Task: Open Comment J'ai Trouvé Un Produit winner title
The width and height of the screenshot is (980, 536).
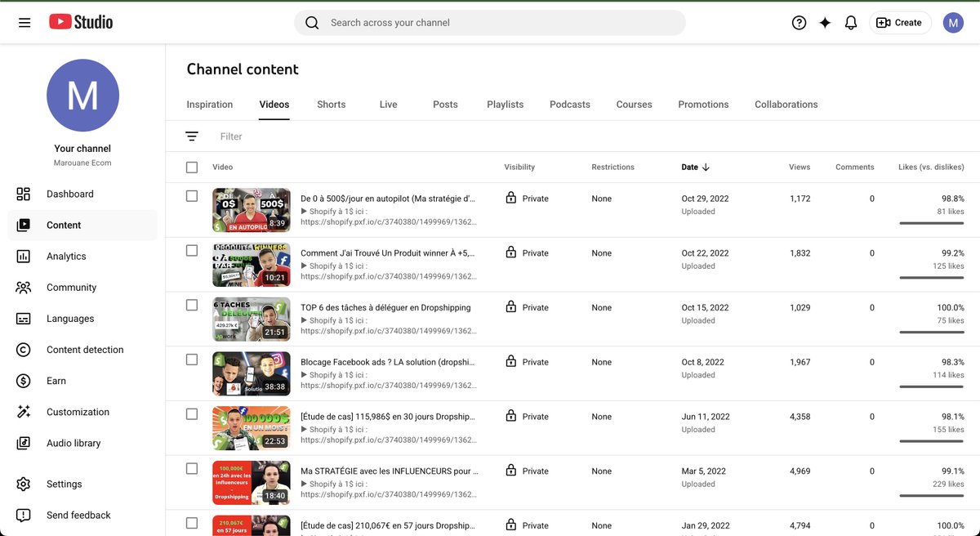Action: 388,253
